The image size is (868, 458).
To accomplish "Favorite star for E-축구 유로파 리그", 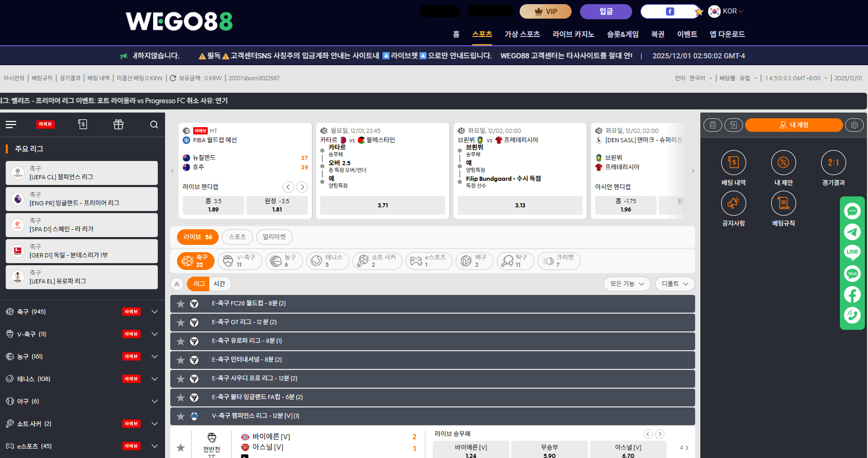I will (x=181, y=341).
